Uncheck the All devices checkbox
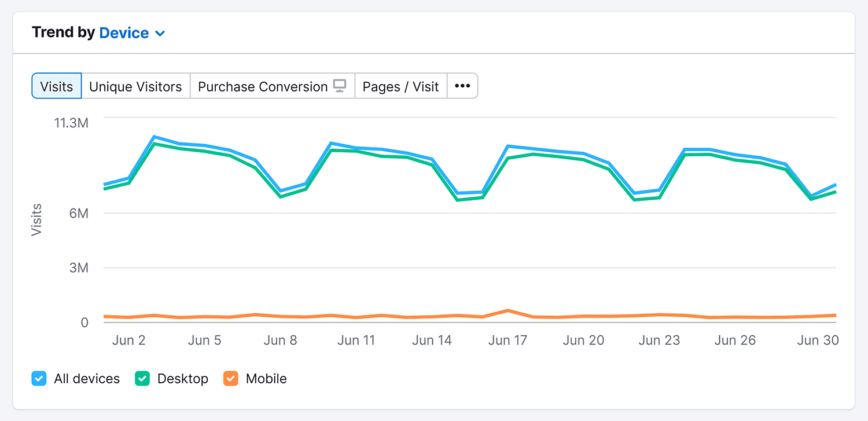 39,379
